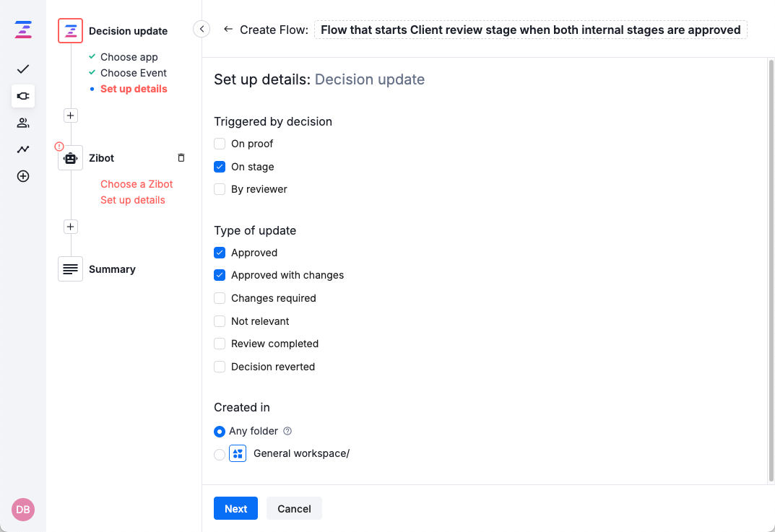Edit the flow name field
The image size is (775, 532).
click(530, 30)
